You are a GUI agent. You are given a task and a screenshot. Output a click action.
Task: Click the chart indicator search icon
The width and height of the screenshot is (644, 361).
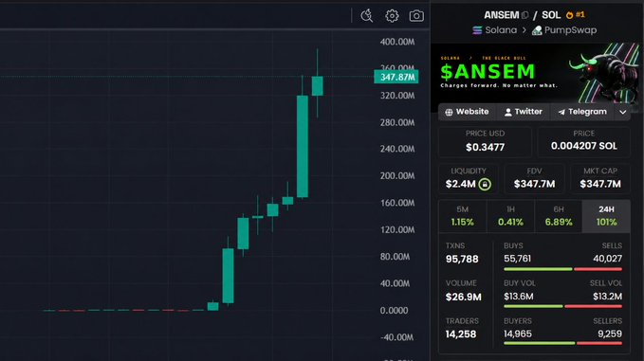[366, 15]
